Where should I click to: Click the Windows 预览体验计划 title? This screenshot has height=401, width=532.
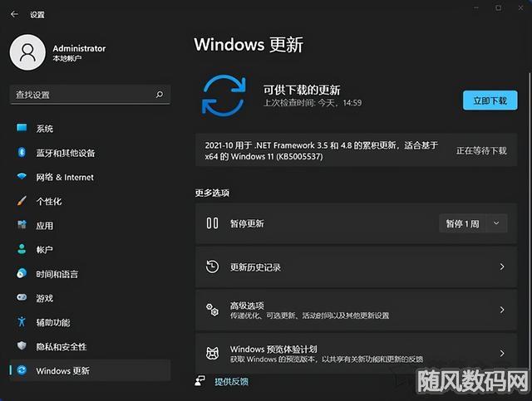[273, 349]
